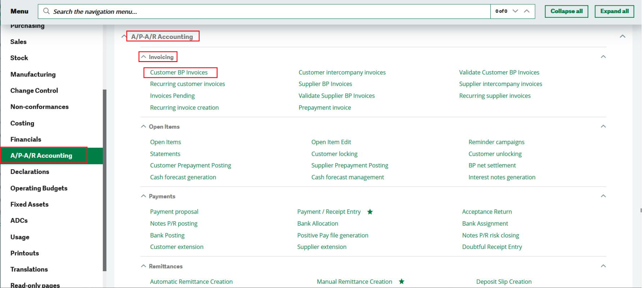
Task: Open Supplier intercompany invoices
Action: coord(500,84)
